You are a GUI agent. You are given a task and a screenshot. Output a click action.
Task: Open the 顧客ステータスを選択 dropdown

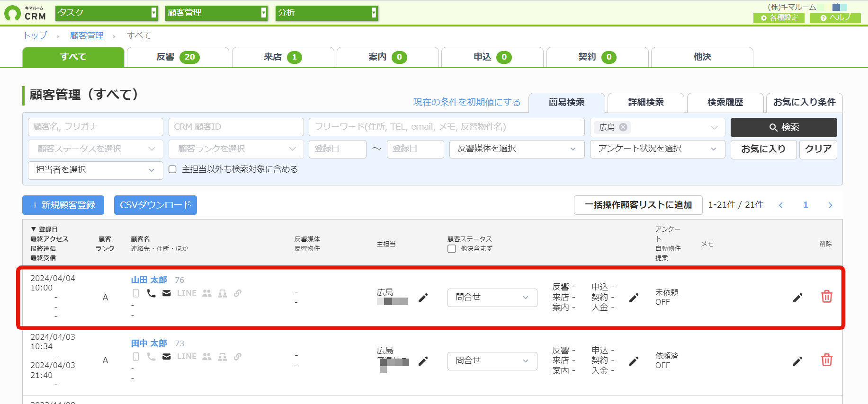[96, 149]
